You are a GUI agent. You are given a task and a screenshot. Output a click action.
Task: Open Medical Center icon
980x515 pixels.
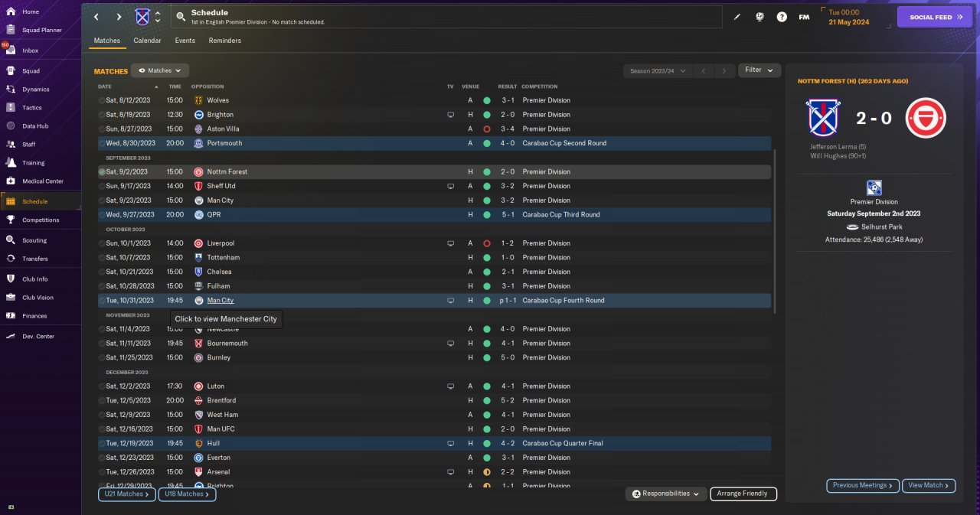[x=11, y=181]
